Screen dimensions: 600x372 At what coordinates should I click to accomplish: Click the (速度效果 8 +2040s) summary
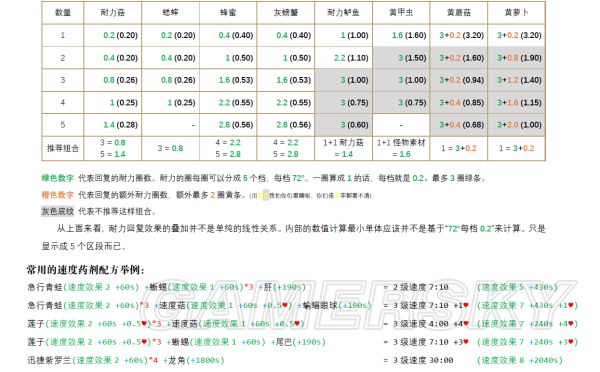tap(520, 360)
